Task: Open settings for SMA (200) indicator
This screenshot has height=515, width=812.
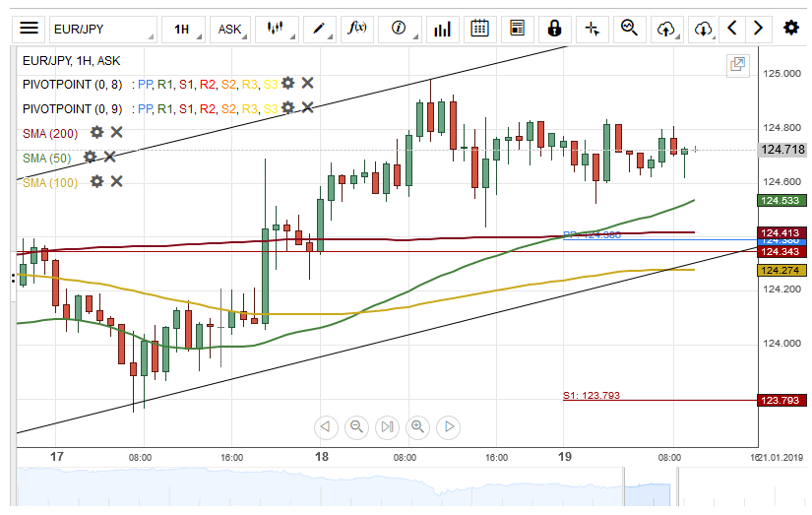Action: [x=96, y=132]
